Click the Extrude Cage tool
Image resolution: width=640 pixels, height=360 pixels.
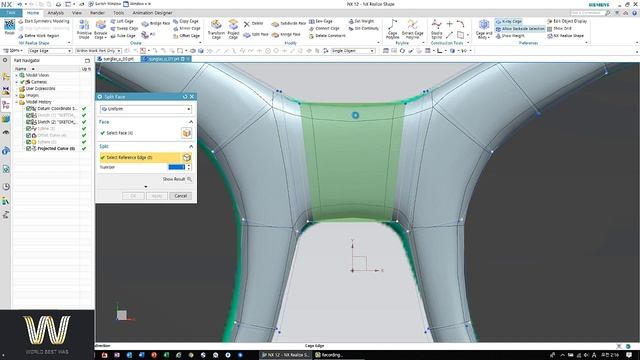pos(100,29)
